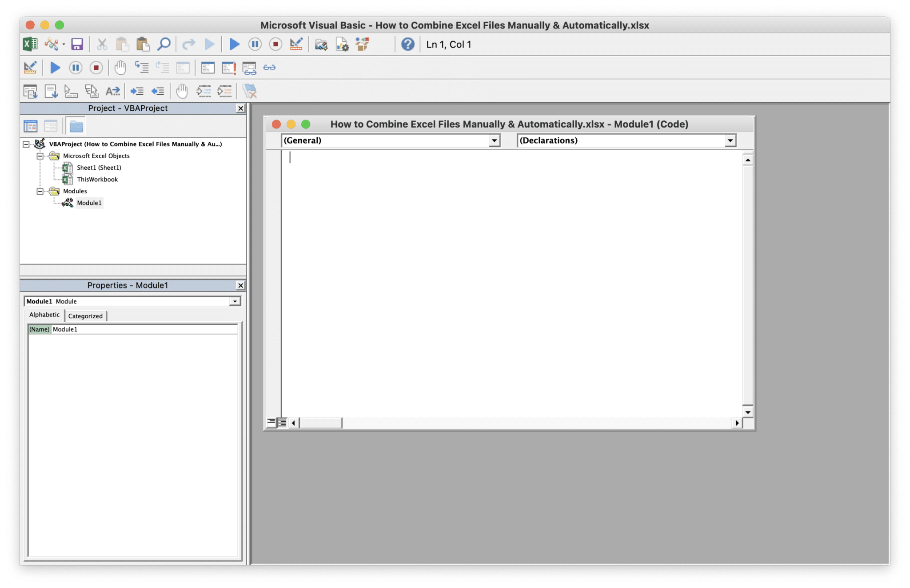
Task: Collapse the Microsoft Excel Objects folder
Action: point(40,156)
